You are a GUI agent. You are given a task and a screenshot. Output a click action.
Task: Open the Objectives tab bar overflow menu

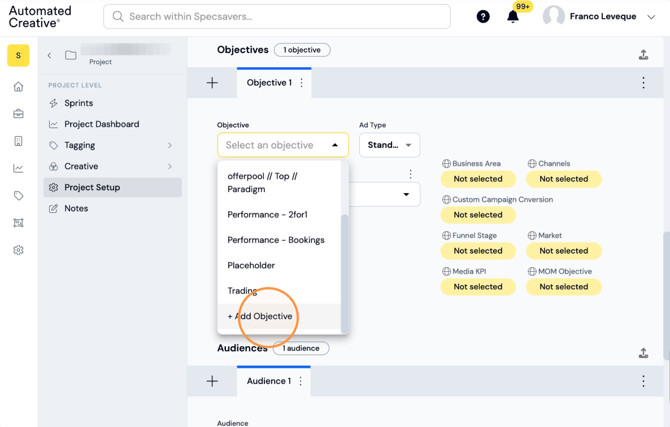click(x=644, y=82)
